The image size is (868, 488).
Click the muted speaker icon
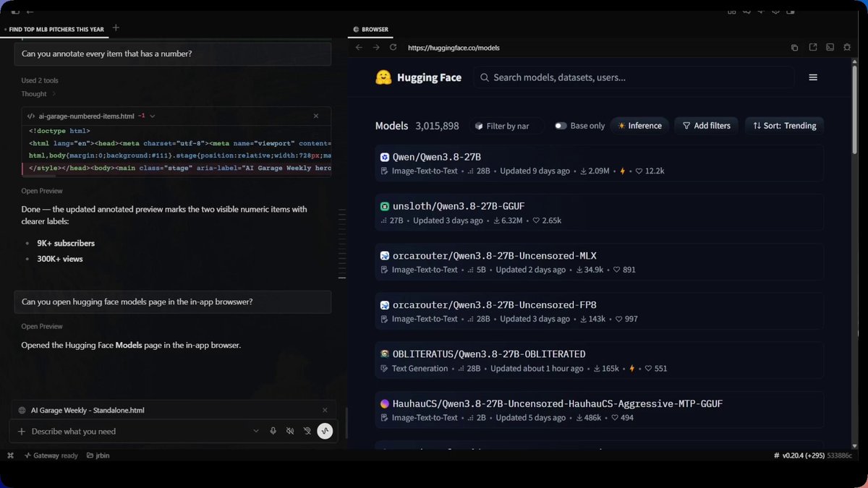pos(290,432)
